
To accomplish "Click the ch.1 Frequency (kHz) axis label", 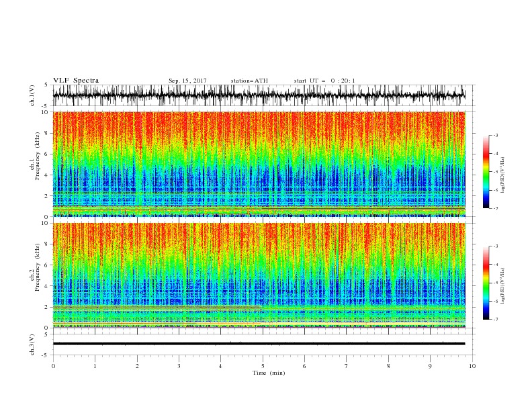I will click(x=34, y=156).
